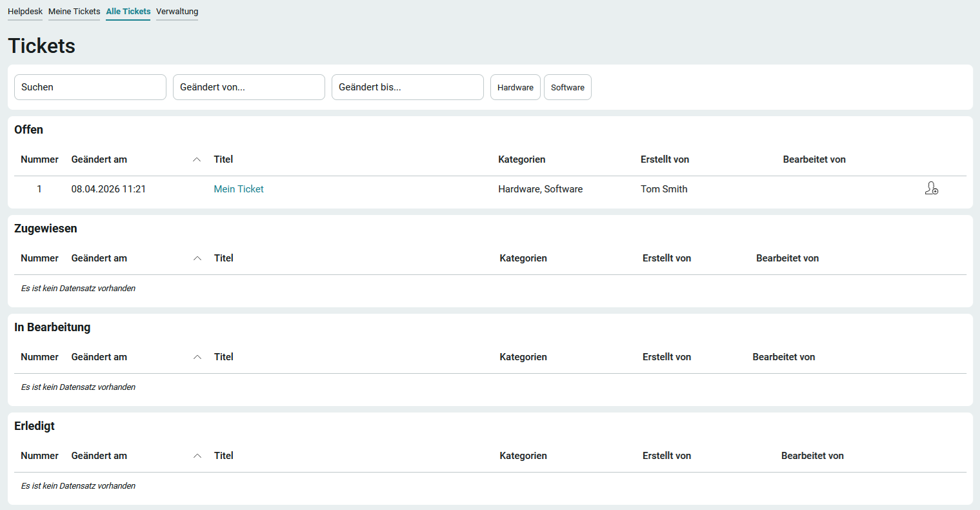Open the Mein Ticket link
Screen dimensions: 980x510
tap(239, 189)
